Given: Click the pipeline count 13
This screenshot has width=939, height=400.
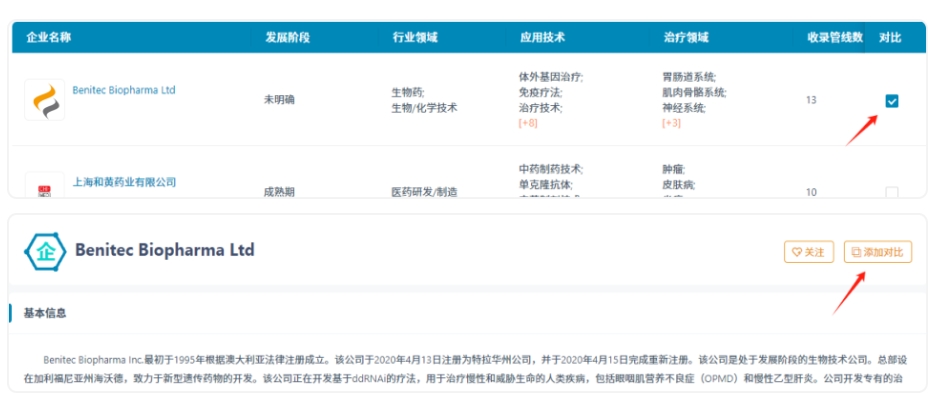Looking at the screenshot, I should (811, 100).
